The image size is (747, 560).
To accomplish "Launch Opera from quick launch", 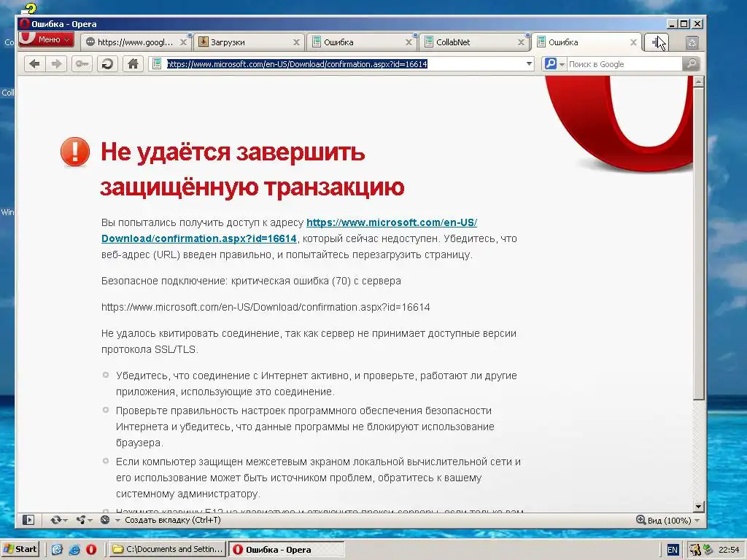I will click(91, 550).
